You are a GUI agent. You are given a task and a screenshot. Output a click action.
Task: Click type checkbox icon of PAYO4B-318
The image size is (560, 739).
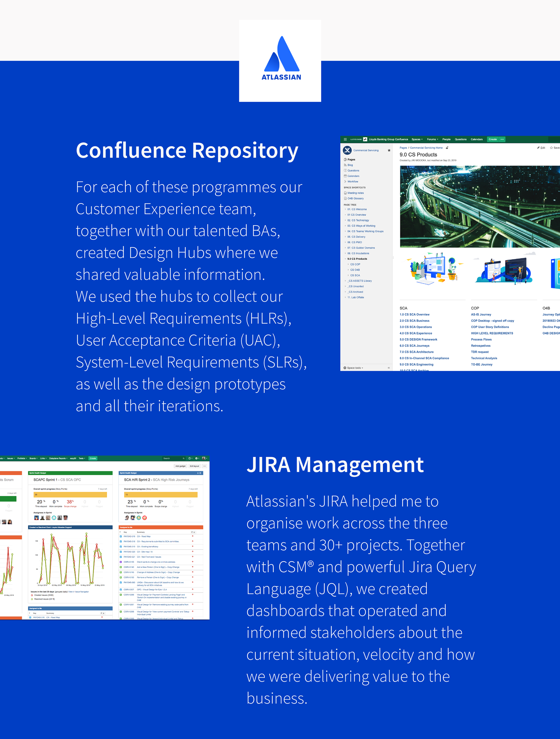point(120,542)
